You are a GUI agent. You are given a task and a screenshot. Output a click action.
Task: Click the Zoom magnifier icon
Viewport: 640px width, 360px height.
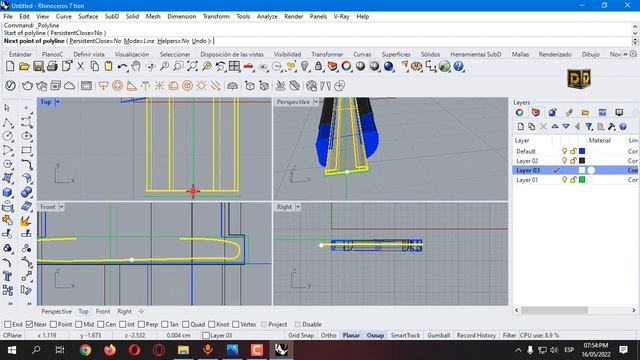tap(164, 66)
